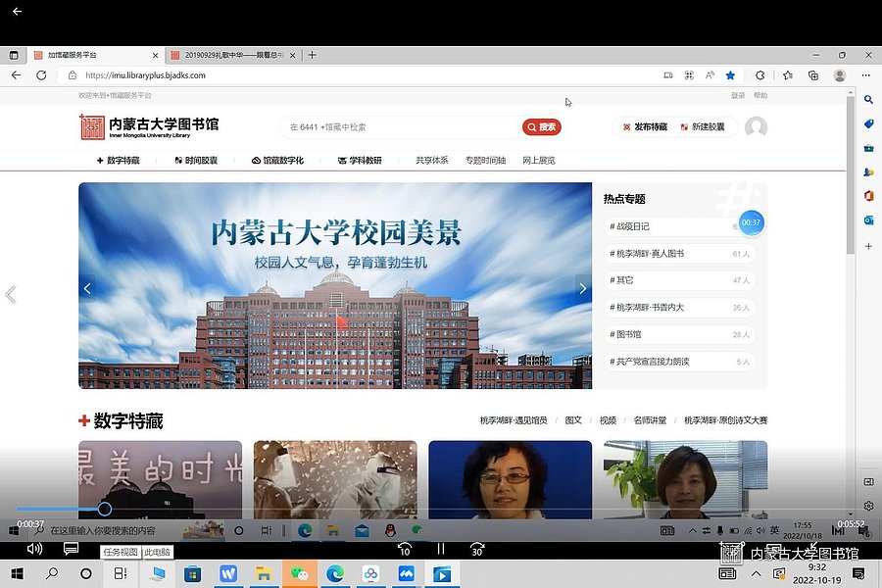Click the 新建胶囊 button
The width and height of the screenshot is (882, 588).
tap(703, 127)
